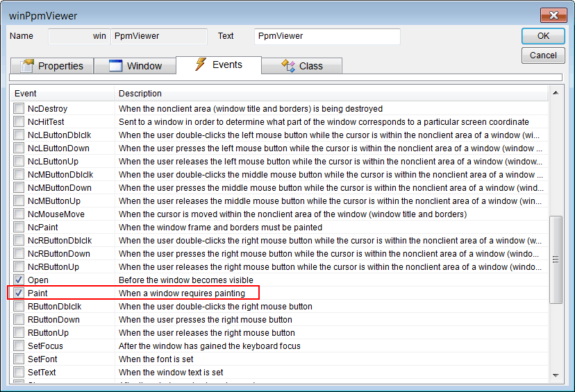Click the Class tab's shapes icon
This screenshot has width=575, height=392.
pos(288,66)
